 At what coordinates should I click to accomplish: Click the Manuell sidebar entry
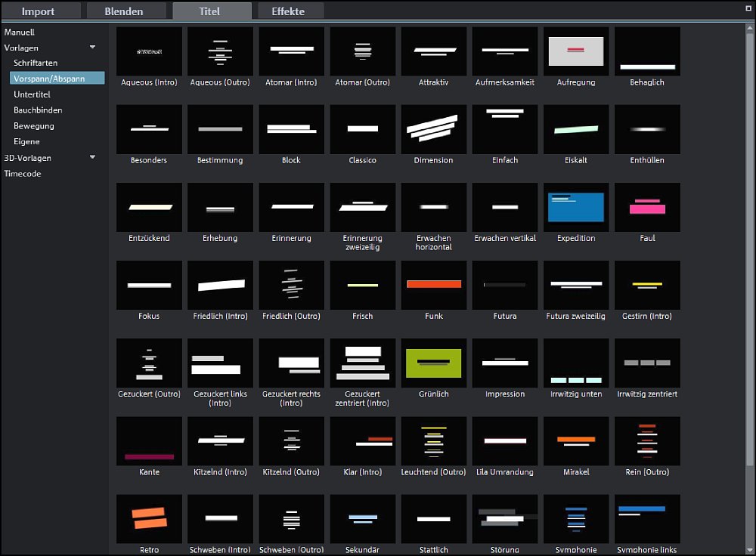(20, 32)
